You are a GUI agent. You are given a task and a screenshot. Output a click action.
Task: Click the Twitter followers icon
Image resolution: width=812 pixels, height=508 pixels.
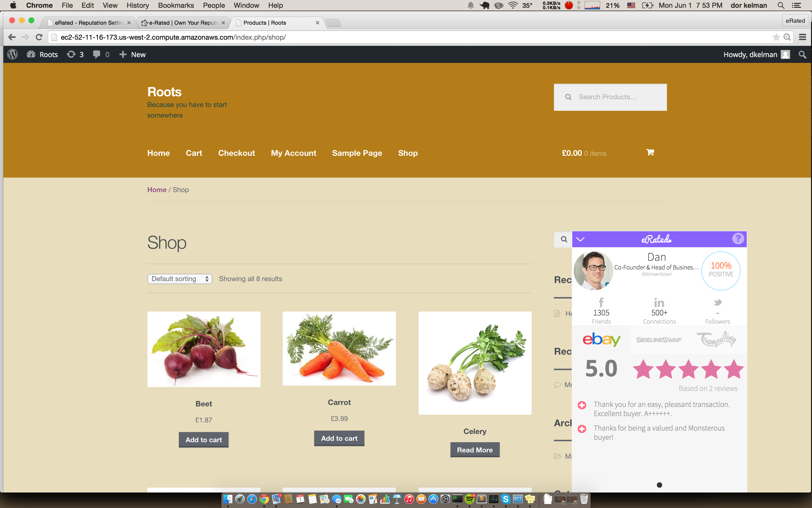(x=717, y=303)
